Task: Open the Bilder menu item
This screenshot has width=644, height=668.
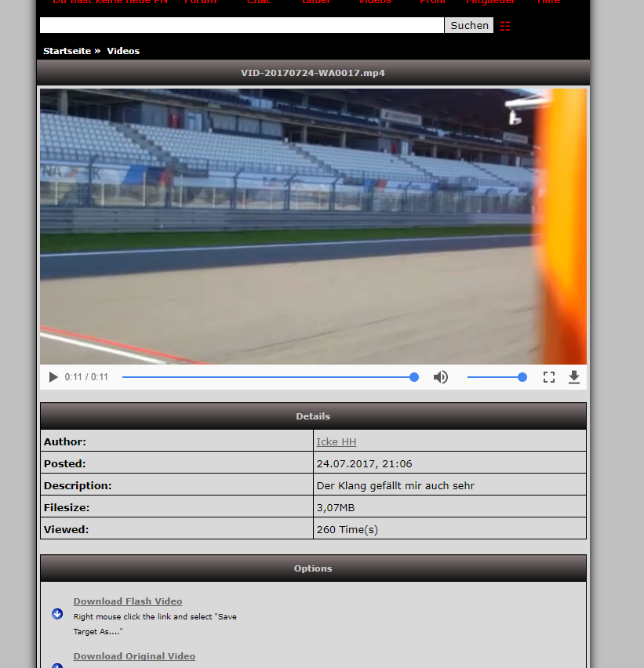Action: click(316, 2)
